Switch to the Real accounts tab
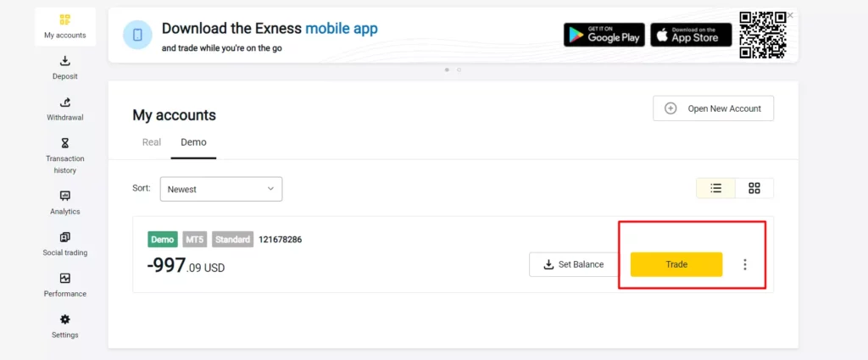The height and width of the screenshot is (360, 868). [152, 142]
